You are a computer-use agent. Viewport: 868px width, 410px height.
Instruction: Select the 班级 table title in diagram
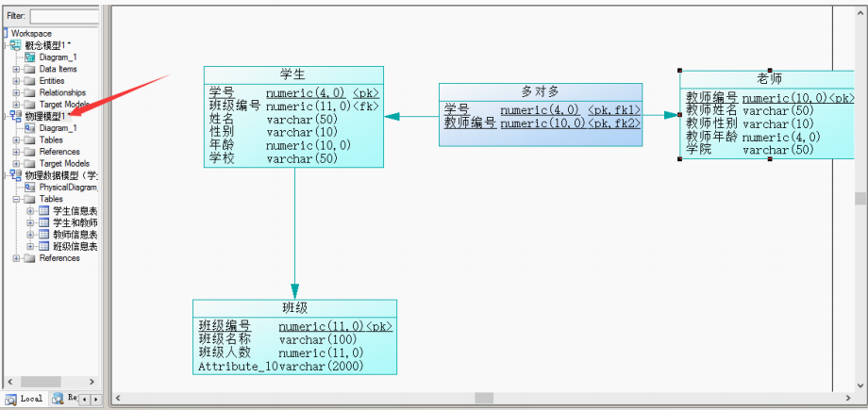(x=294, y=307)
